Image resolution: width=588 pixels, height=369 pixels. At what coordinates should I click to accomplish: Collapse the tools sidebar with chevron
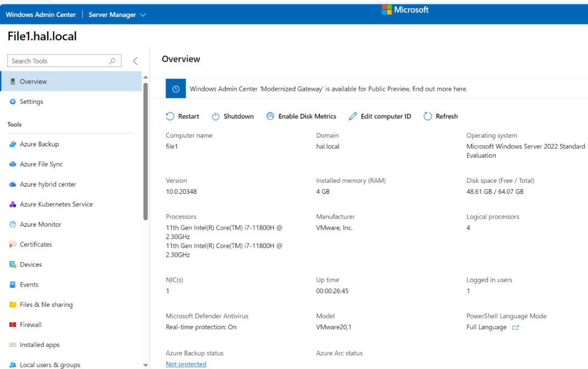(x=135, y=61)
